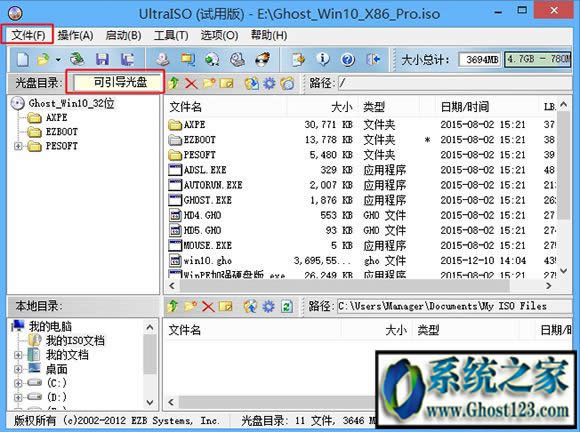
Task: Click the Convert image format icon
Action: pyautogui.click(x=188, y=59)
